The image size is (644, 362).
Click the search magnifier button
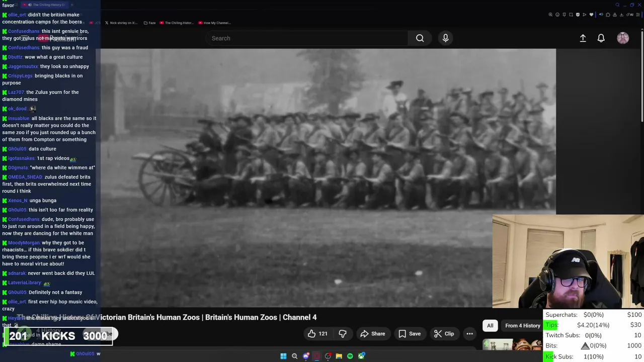420,38
